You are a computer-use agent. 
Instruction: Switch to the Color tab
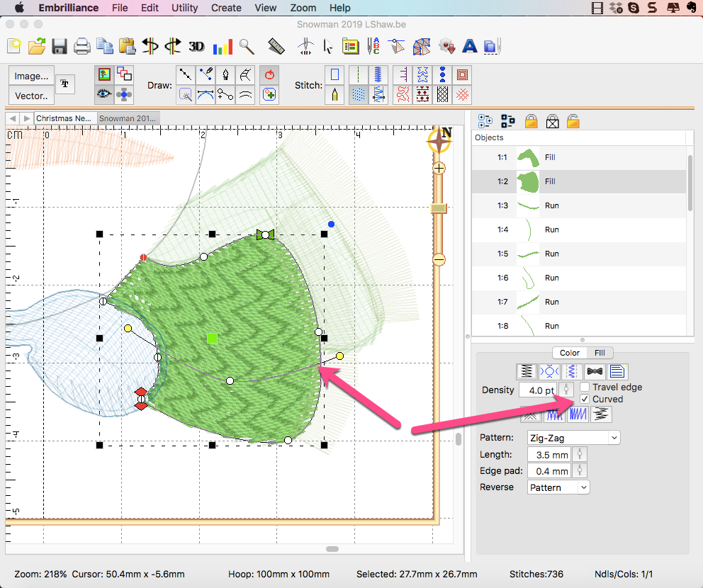pos(569,353)
